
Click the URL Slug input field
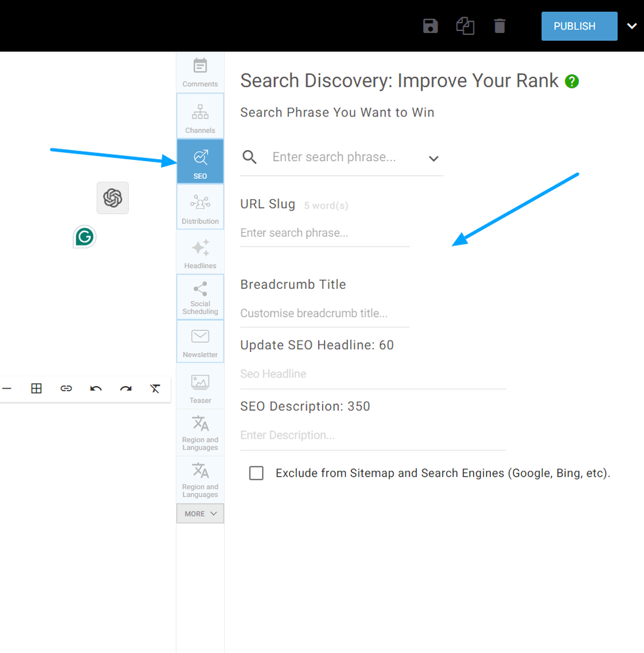[325, 233]
